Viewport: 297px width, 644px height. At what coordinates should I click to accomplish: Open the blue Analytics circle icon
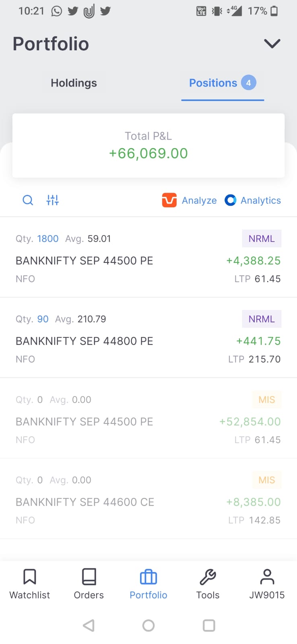point(230,200)
